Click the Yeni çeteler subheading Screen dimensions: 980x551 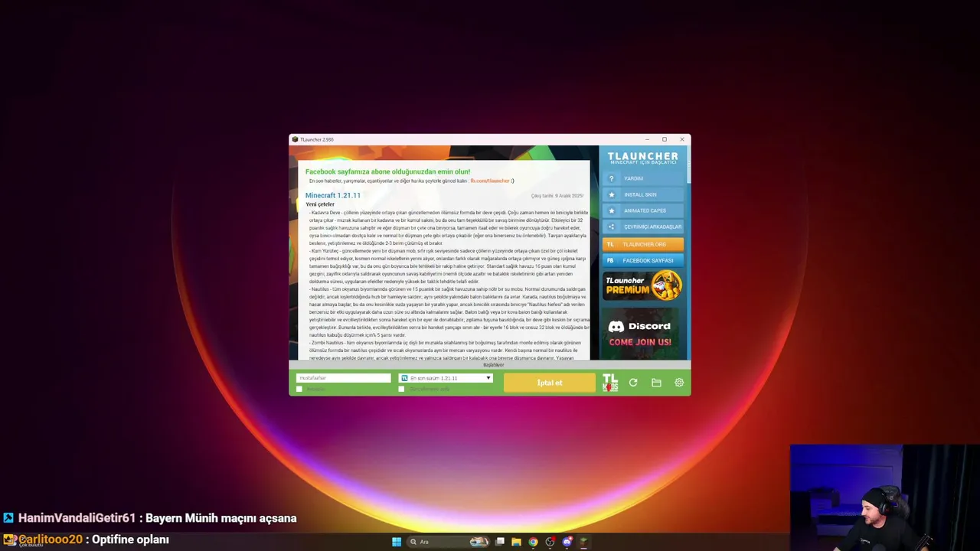(320, 204)
